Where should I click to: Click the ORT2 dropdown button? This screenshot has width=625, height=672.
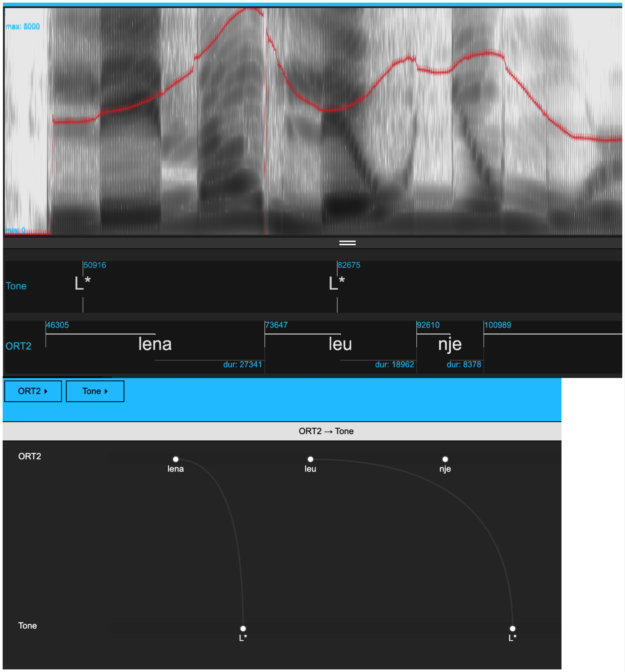pos(33,391)
